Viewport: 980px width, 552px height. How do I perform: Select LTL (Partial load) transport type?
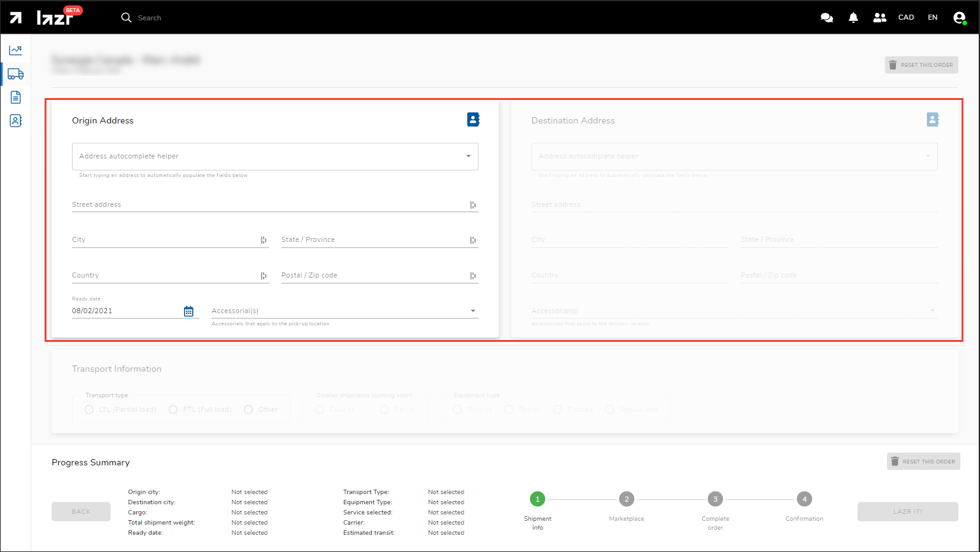89,409
